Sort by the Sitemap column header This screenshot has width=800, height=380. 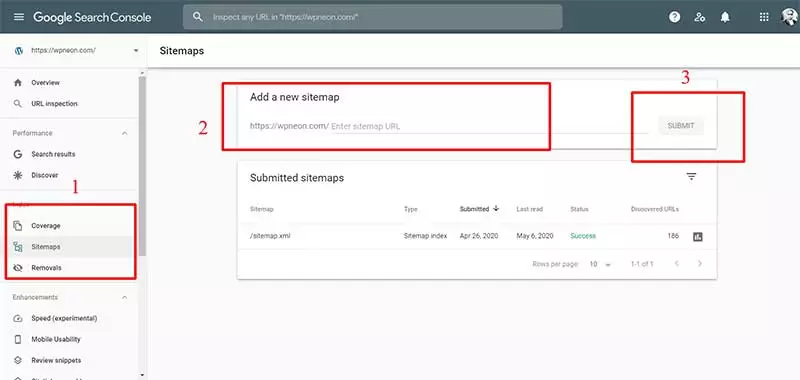[262, 209]
